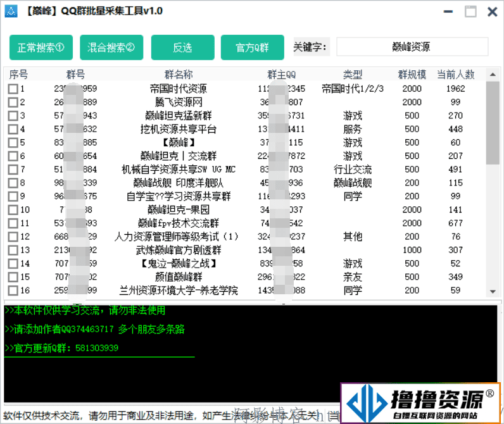This screenshot has width=504, height=424.
Task: Click member count 1962 cell
Action: tap(455, 89)
